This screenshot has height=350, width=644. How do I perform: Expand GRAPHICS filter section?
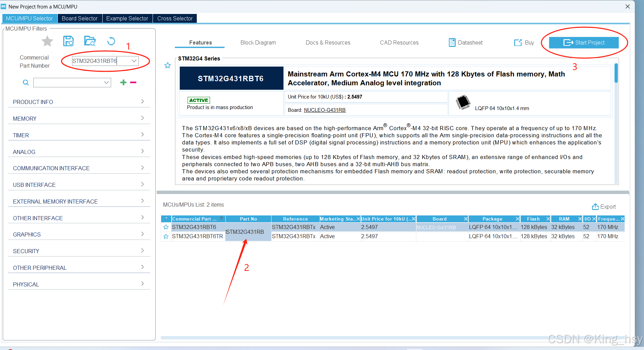79,234
